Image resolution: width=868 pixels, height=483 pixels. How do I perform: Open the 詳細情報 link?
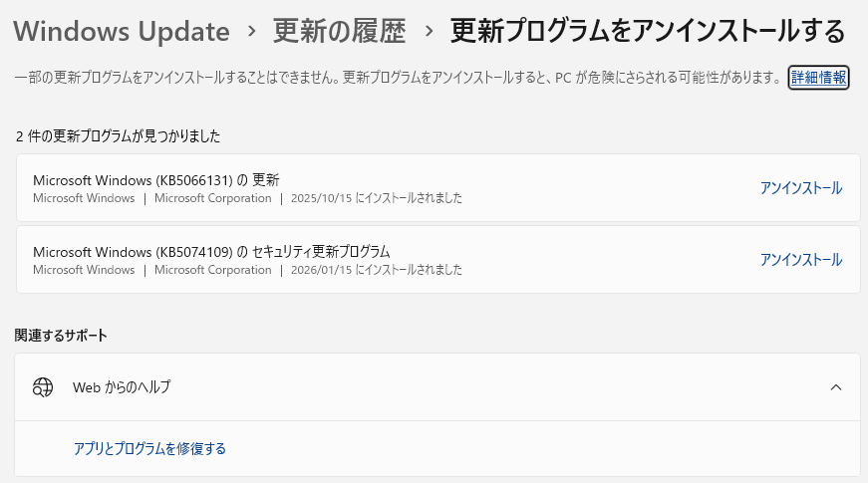tap(818, 78)
